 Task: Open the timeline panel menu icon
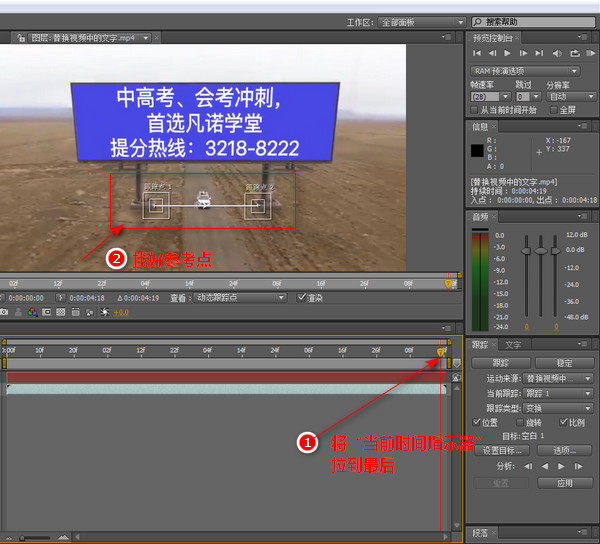(x=447, y=328)
